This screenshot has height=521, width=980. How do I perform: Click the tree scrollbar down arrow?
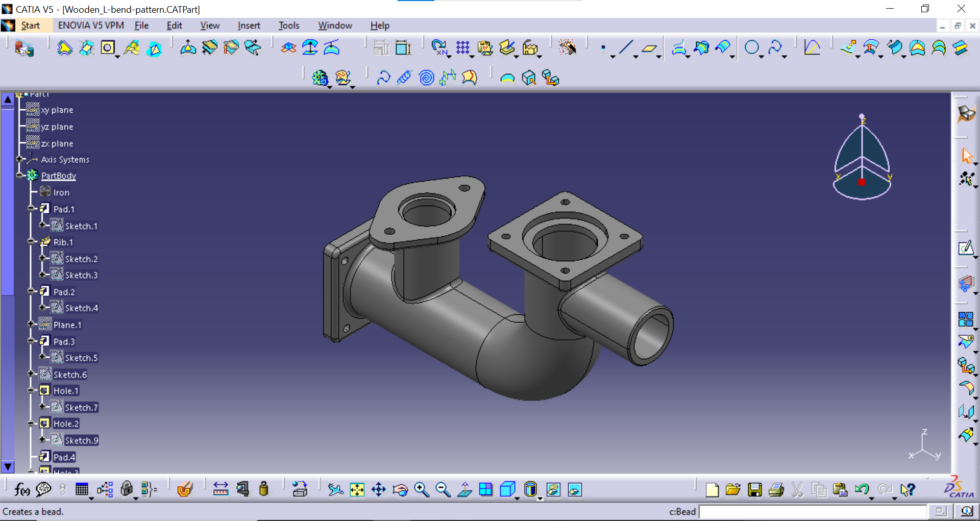pos(8,466)
